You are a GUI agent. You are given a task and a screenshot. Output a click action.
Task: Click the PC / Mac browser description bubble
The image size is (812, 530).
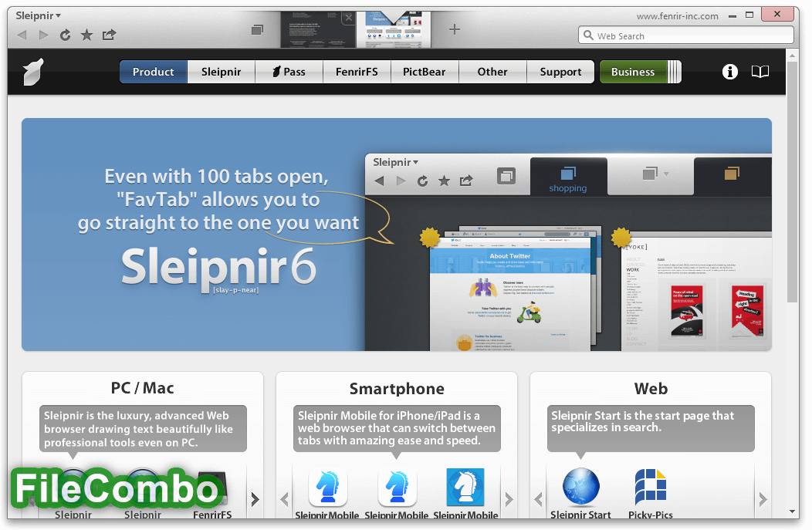(143, 429)
